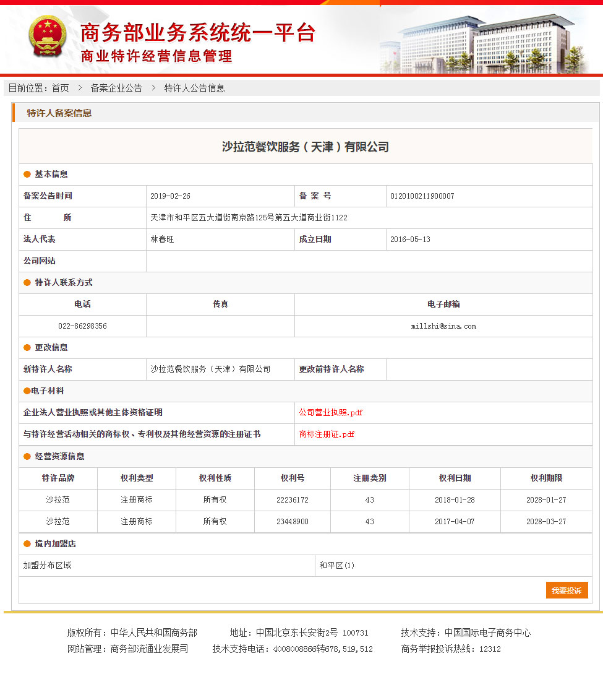Screen dimensions: 603x700
Task: Click the government building banner image
Action: click(x=484, y=43)
